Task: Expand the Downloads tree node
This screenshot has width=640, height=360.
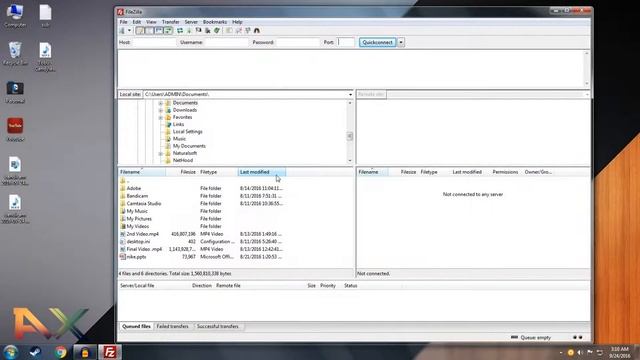Action: [161, 111]
